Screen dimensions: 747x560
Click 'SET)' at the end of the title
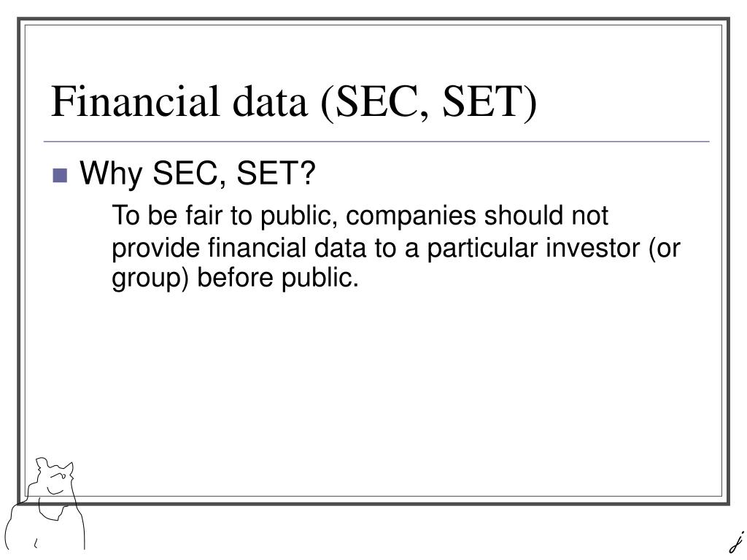[x=490, y=102]
